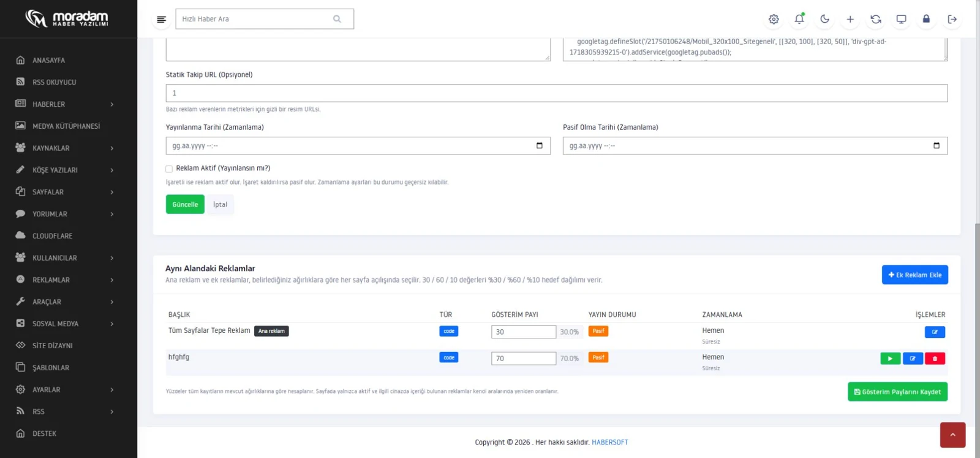Viewport: 980px width, 458px height.
Task: Toggle the sidebar hamburger menu icon
Action: (x=161, y=19)
